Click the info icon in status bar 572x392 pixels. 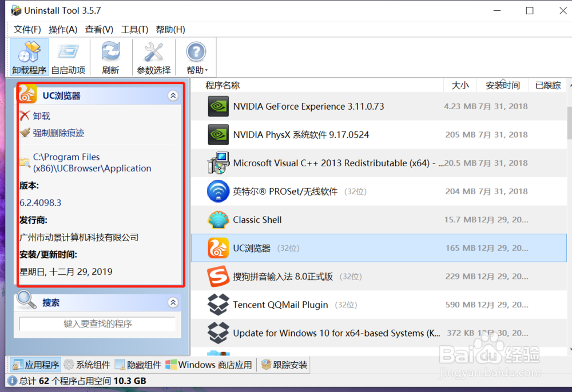point(12,381)
